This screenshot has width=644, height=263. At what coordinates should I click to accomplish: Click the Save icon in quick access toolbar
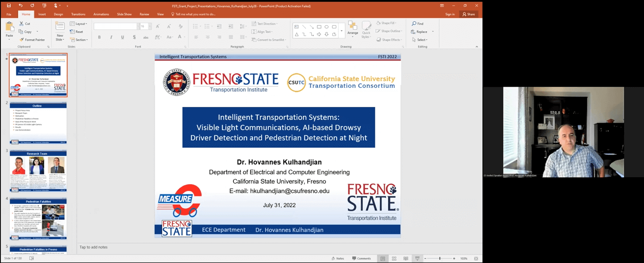coord(8,6)
